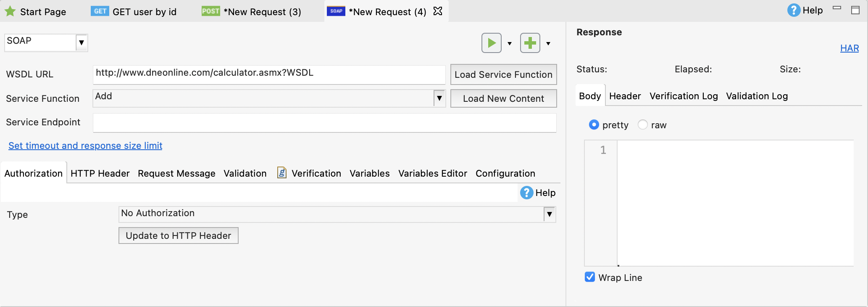Click the Service Endpoint input field
This screenshot has height=307, width=868.
coord(324,122)
